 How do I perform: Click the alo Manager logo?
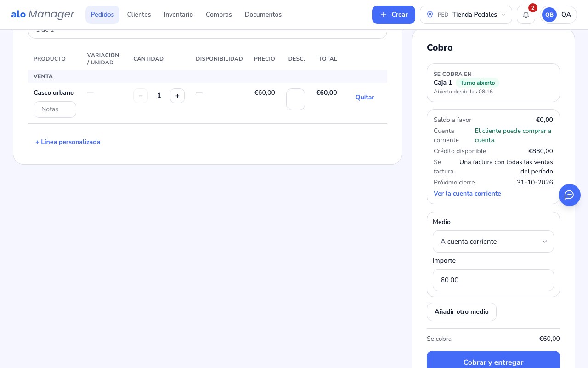tap(43, 15)
